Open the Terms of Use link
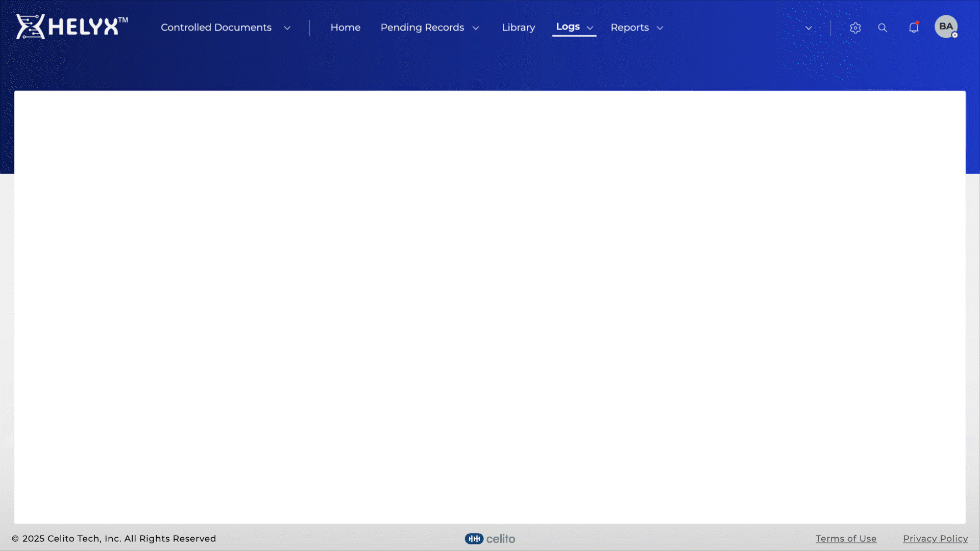This screenshot has width=980, height=551. pos(846,539)
